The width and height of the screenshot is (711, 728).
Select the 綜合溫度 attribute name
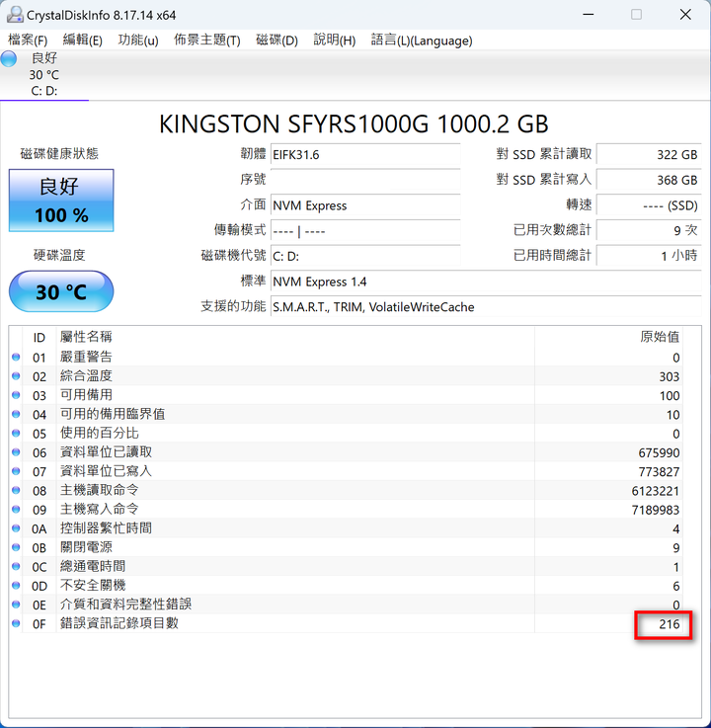tap(86, 376)
